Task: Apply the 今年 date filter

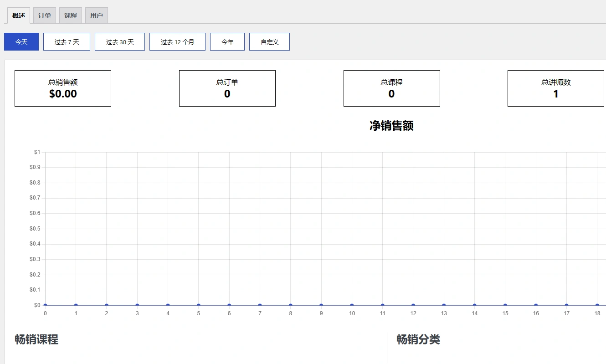Action: (x=227, y=41)
